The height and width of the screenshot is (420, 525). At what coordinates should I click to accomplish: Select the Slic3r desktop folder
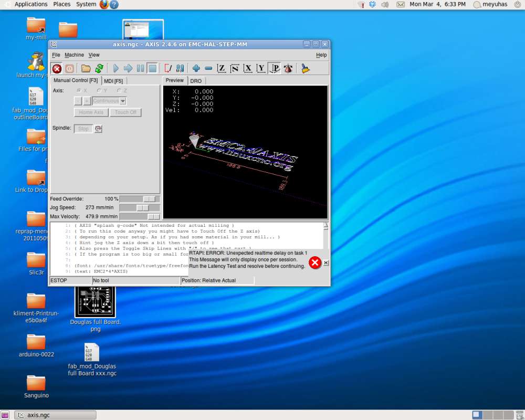coord(36,264)
